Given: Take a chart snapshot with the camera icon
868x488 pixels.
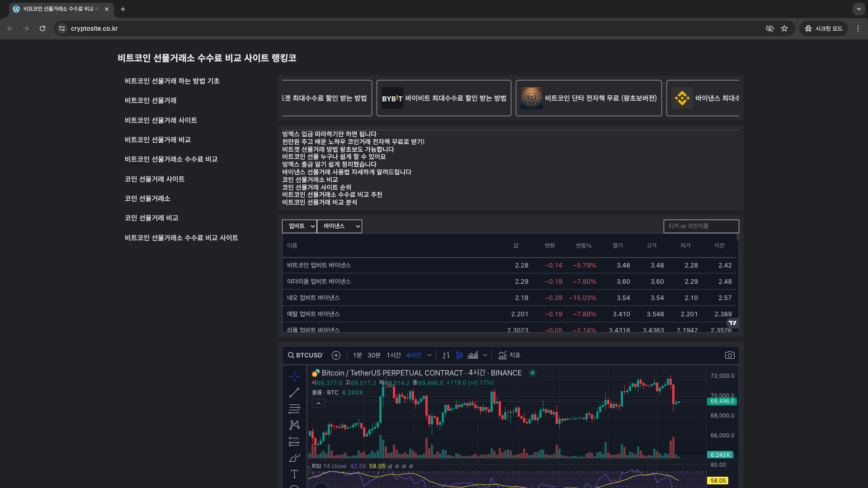Looking at the screenshot, I should (x=730, y=355).
